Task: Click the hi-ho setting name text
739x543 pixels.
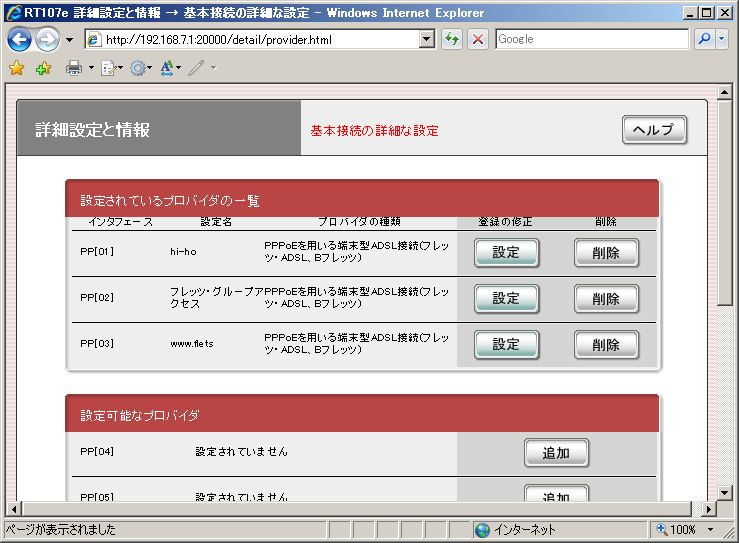Action: click(183, 252)
